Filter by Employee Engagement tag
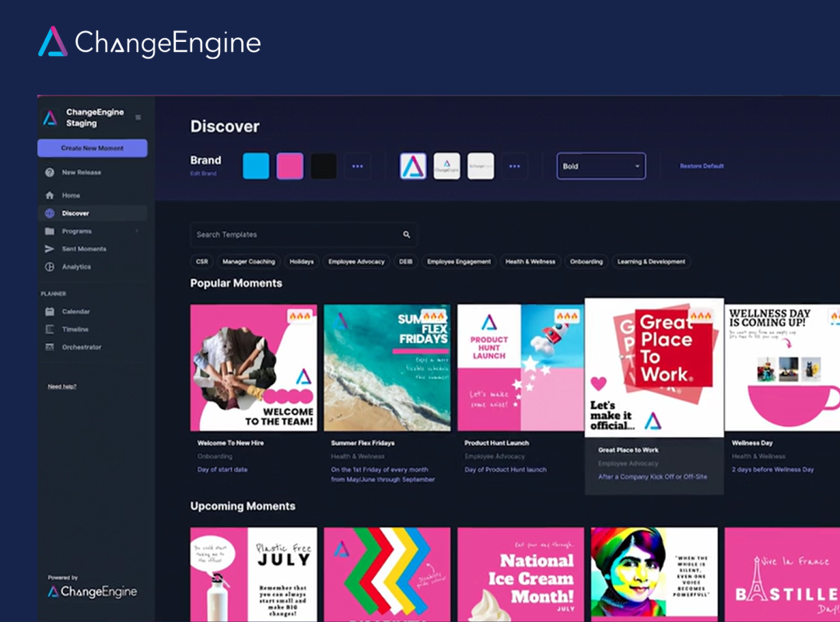Viewport: 840px width, 622px height. click(x=459, y=261)
